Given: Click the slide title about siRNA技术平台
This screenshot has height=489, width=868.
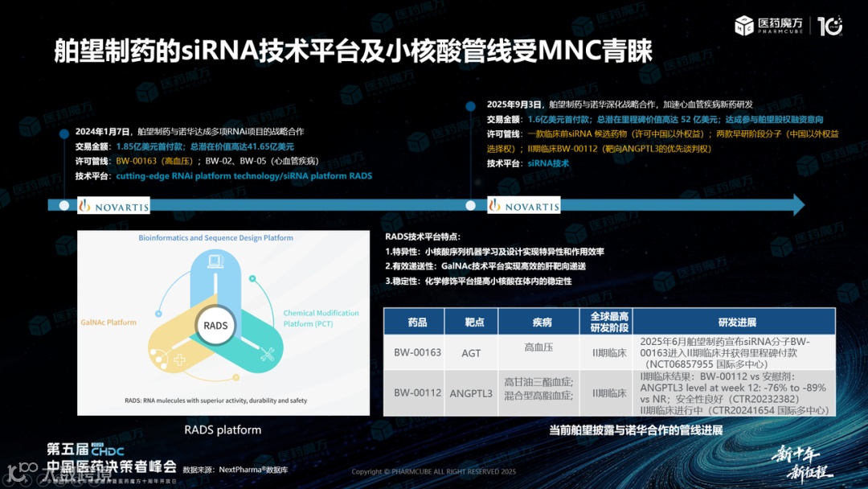Looking at the screenshot, I should point(353,51).
